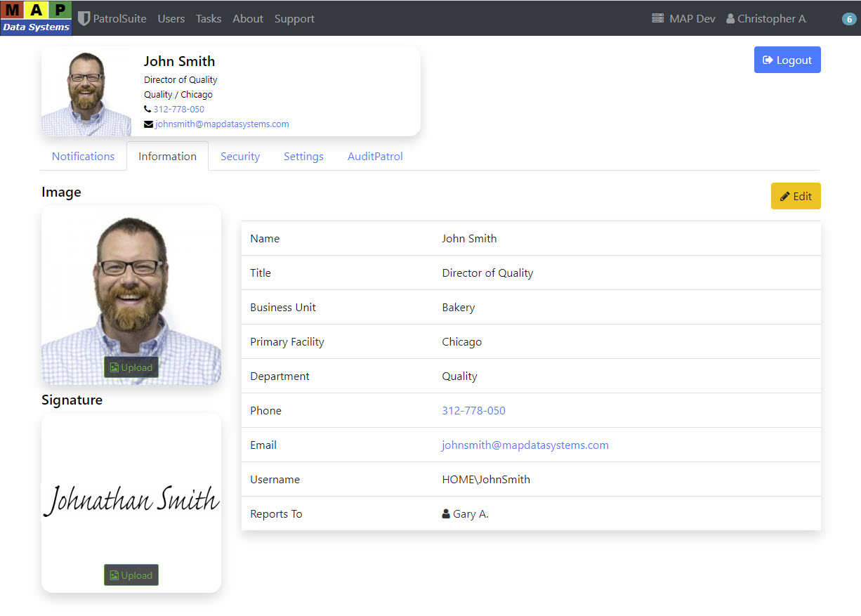Go to the About page
This screenshot has width=861, height=616.
(248, 19)
